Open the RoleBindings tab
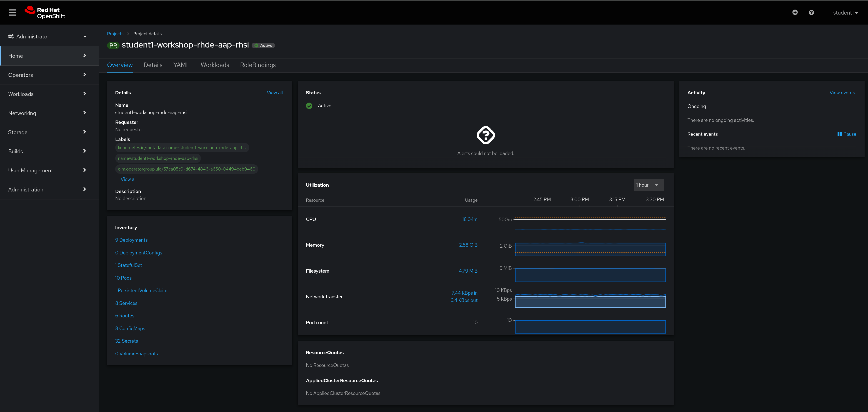 tap(258, 65)
